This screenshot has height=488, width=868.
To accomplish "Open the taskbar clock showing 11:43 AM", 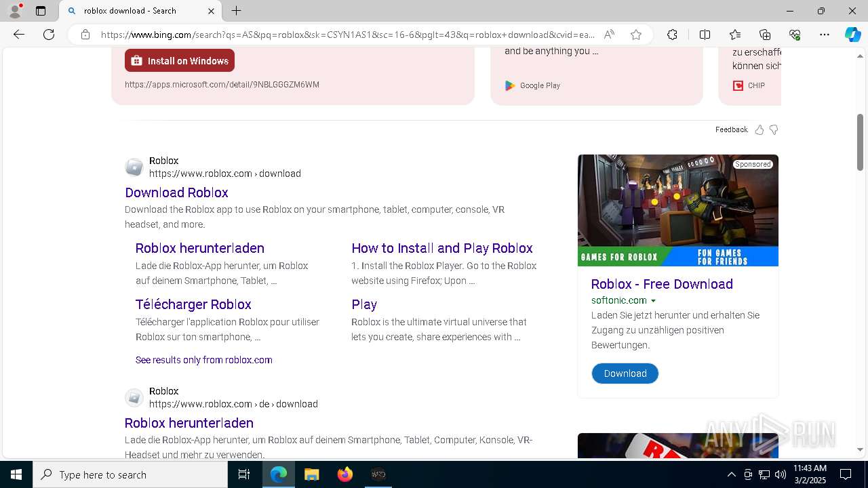I will point(810,474).
